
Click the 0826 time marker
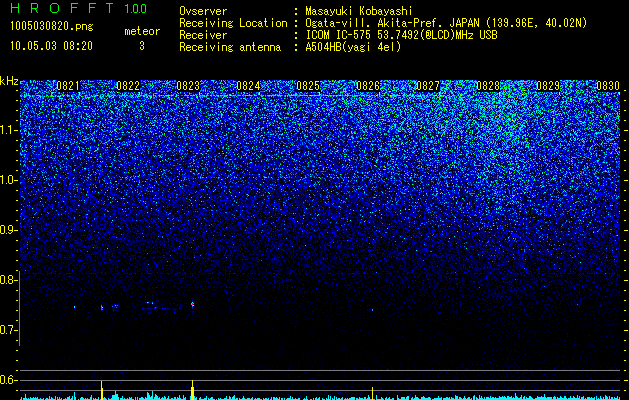(x=368, y=86)
